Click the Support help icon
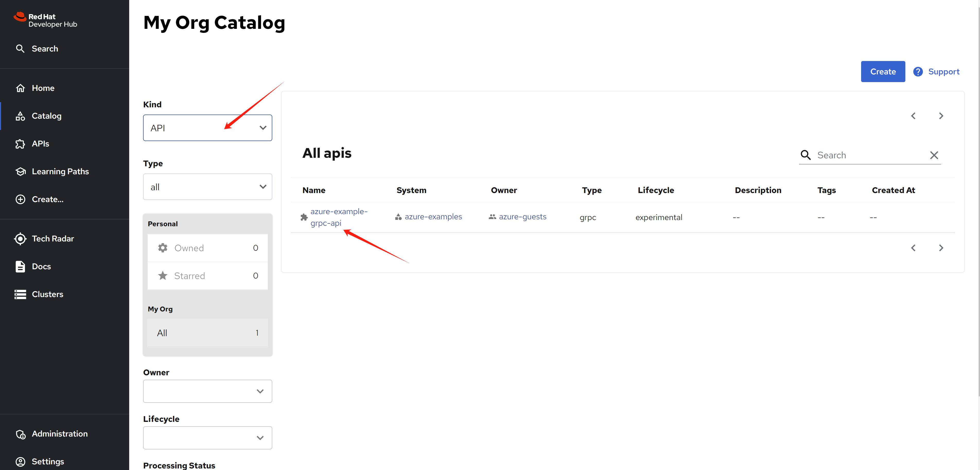 point(918,72)
